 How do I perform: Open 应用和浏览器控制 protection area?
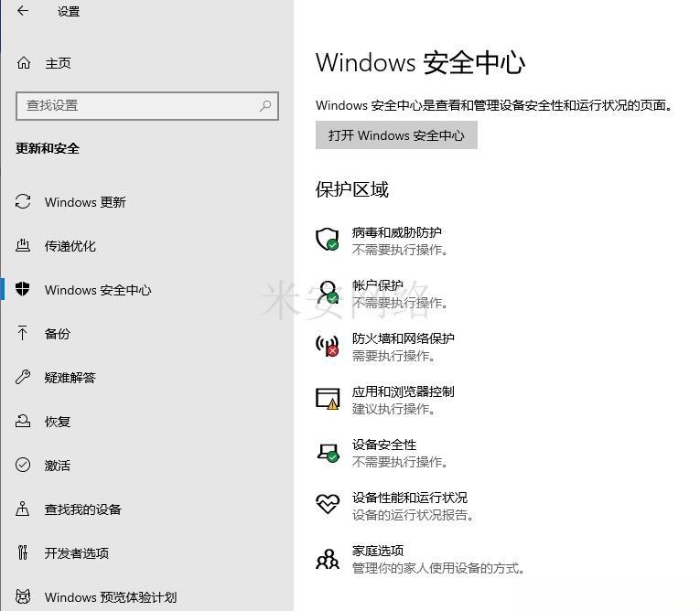tap(385, 400)
